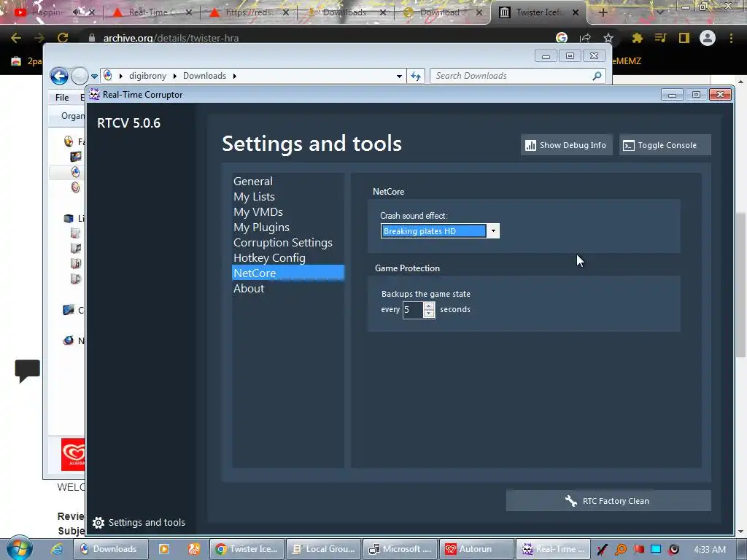Viewport: 747px width, 560px height.
Task: Click the RTC Factory Clean button
Action: click(608, 501)
